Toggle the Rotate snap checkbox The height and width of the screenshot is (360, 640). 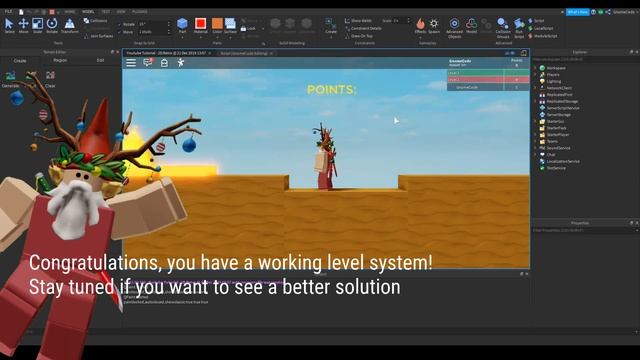tap(119, 24)
